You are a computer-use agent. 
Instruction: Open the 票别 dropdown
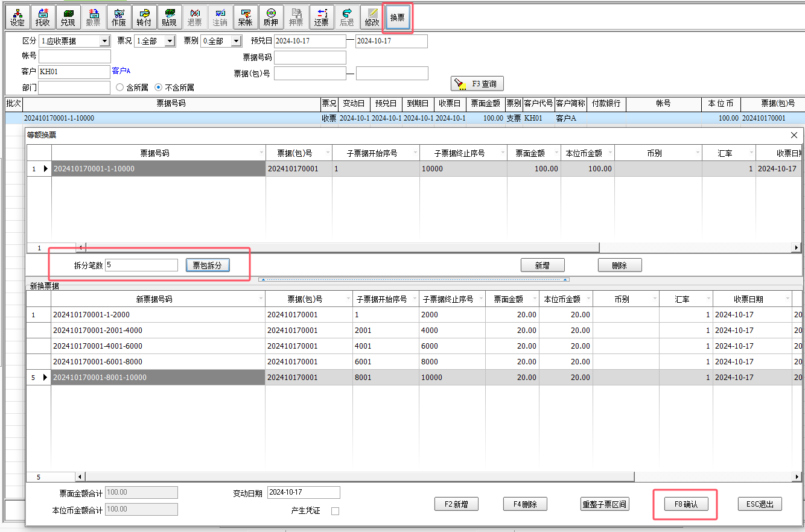point(236,41)
